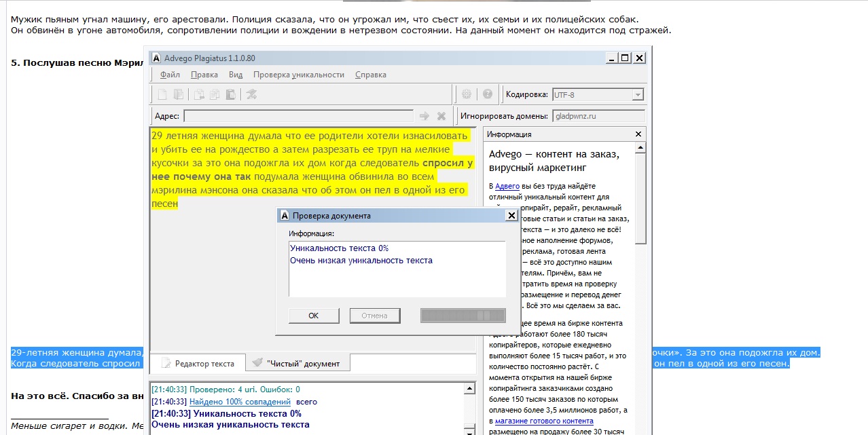
Task: Click the Open file toolbar icon
Action: coord(178,94)
